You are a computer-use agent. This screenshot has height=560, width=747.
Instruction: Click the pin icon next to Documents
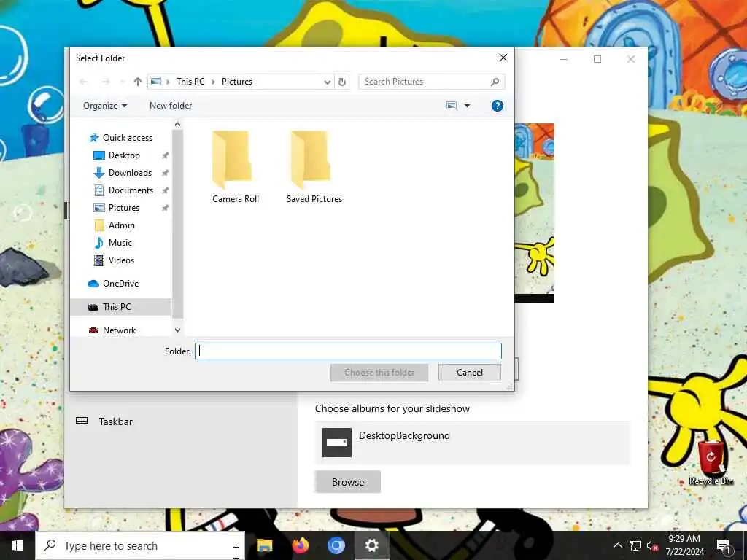point(166,190)
